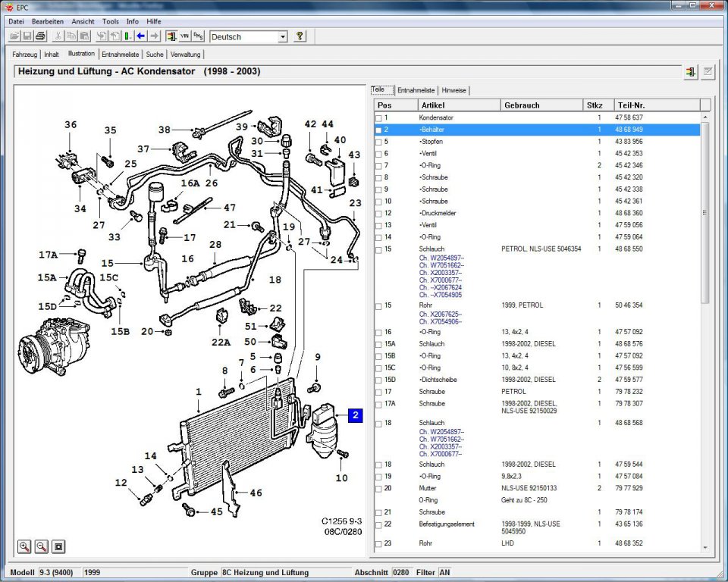Click the parts list scroll down arrow
The width and height of the screenshot is (728, 582).
[705, 548]
